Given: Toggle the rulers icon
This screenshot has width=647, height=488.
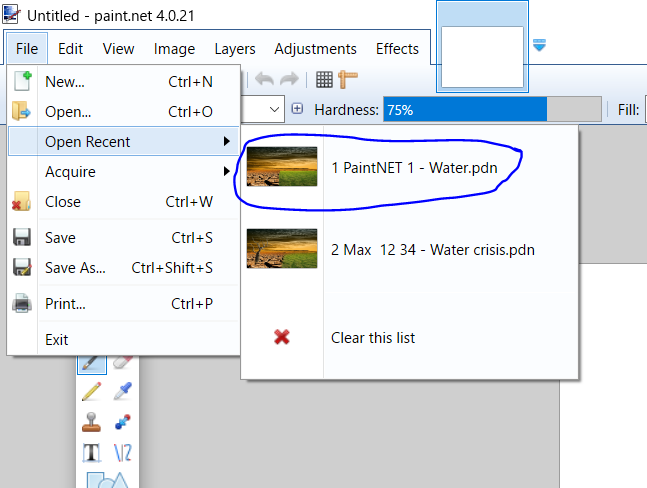Looking at the screenshot, I should (348, 79).
